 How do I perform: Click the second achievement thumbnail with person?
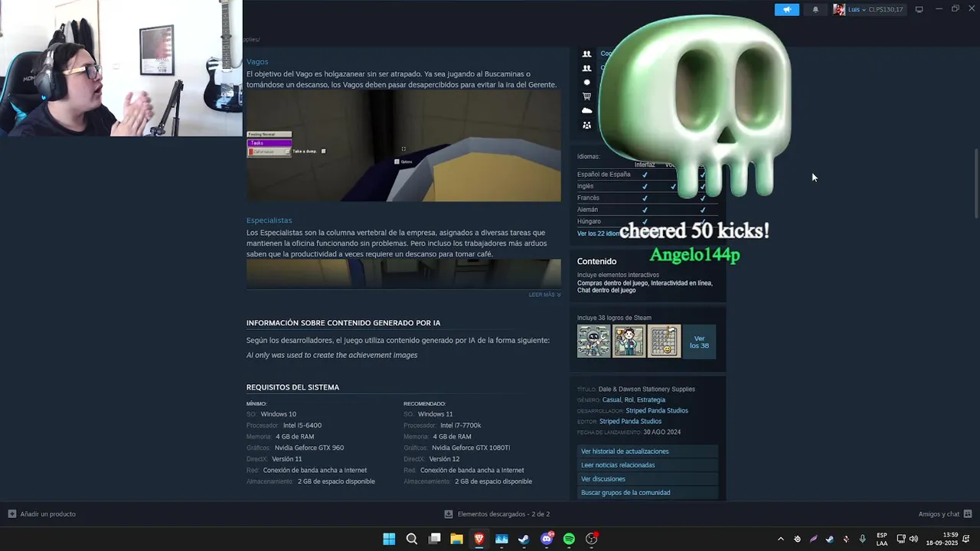629,341
